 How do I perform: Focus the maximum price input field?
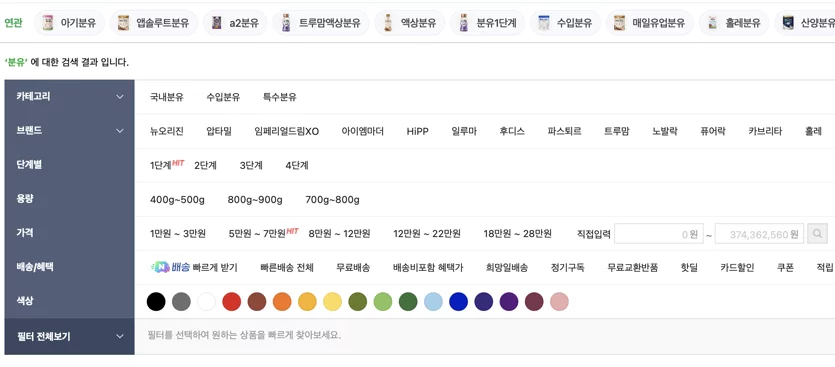(759, 233)
